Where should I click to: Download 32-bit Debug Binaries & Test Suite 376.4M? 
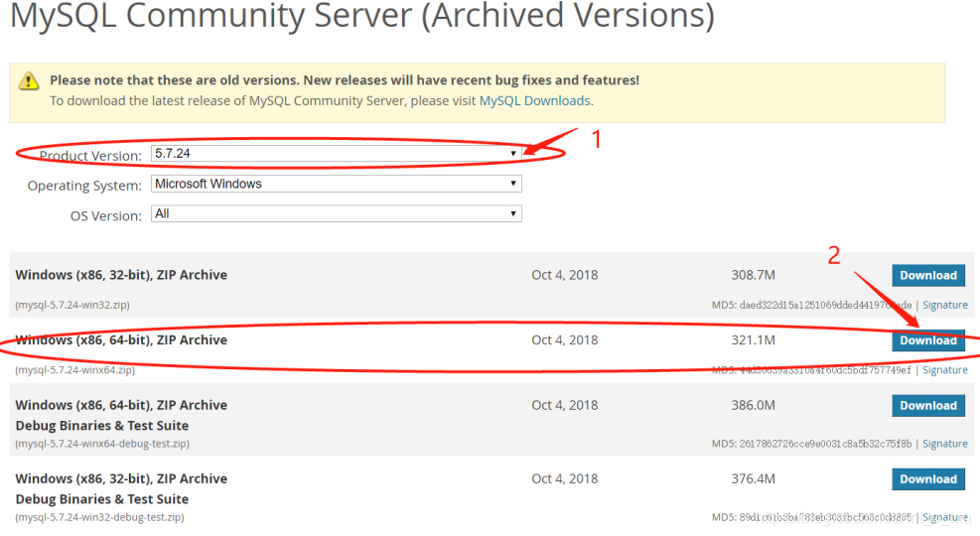pyautogui.click(x=928, y=479)
